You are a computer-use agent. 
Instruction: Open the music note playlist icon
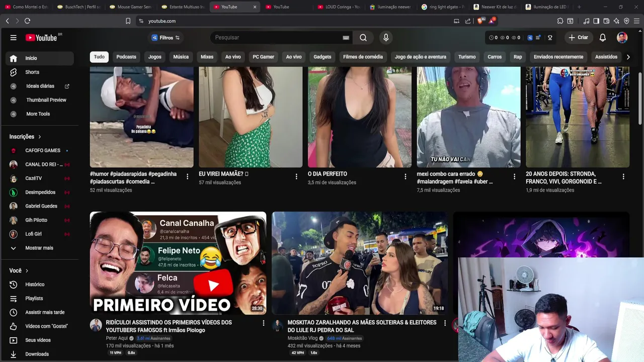(x=586, y=21)
